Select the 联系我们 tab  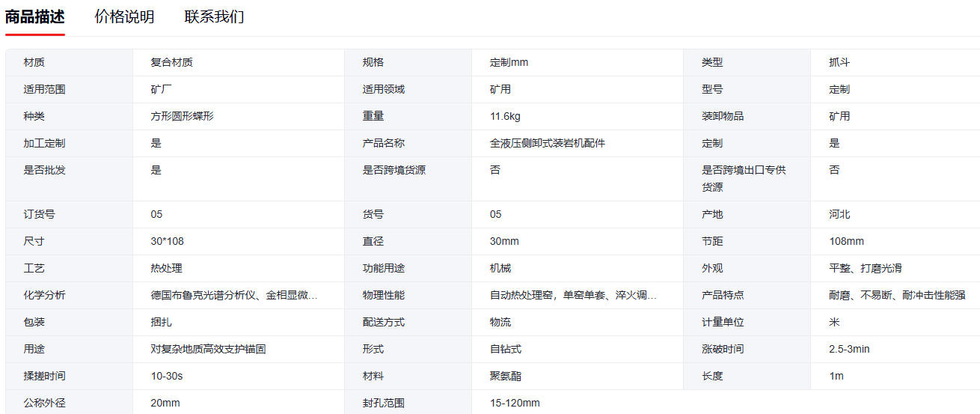click(214, 16)
